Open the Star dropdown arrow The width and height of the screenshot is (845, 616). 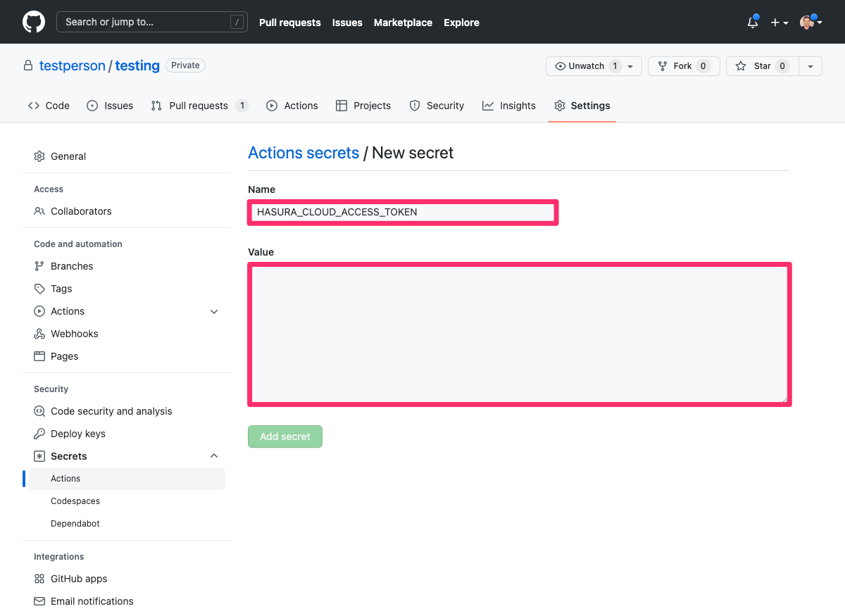click(810, 65)
